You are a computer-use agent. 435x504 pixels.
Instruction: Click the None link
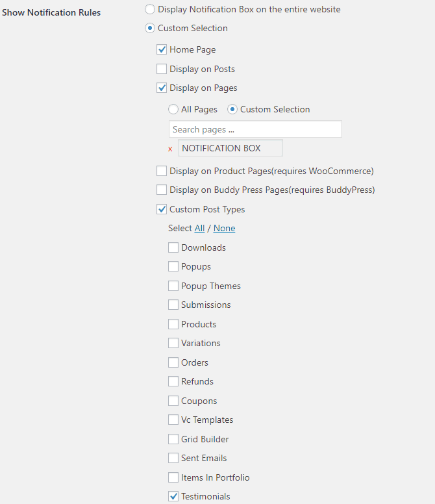[x=224, y=228]
